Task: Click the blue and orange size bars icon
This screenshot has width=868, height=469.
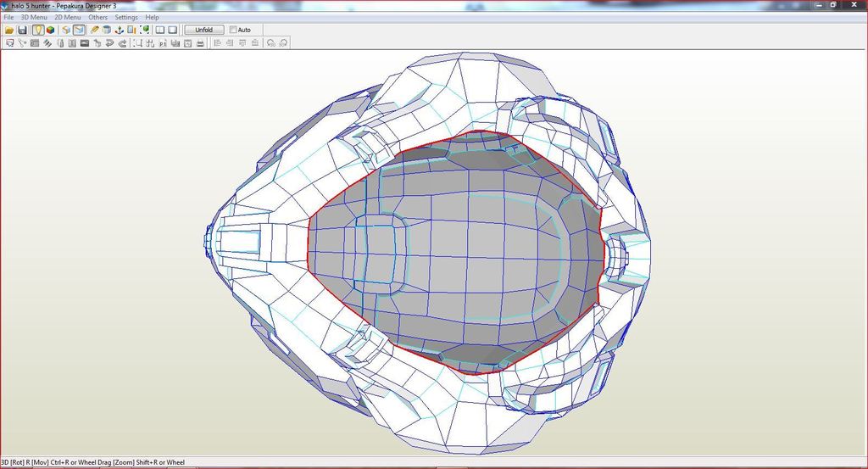Action: pos(131,30)
